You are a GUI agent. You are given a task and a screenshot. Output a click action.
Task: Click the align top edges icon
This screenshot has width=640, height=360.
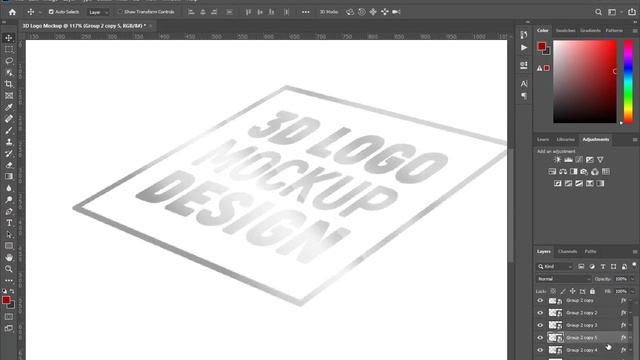pos(248,12)
